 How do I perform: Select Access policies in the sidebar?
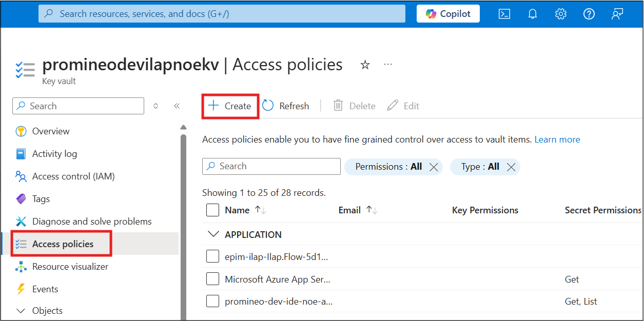tap(63, 244)
